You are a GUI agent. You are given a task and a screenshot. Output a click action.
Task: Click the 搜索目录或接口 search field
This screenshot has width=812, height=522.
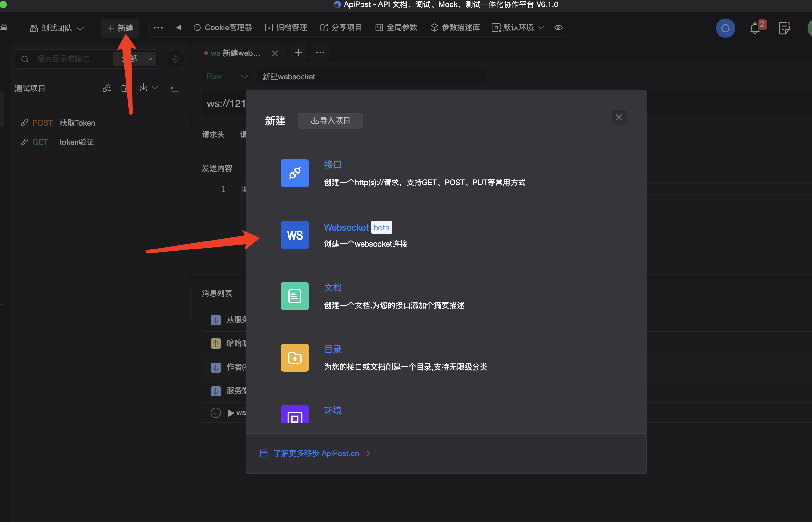(68, 59)
